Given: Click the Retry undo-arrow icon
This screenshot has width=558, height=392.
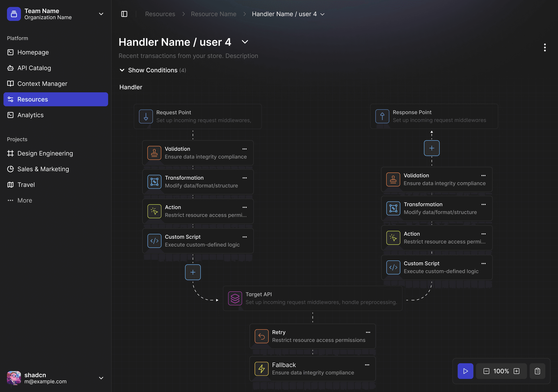Looking at the screenshot, I should tap(262, 336).
